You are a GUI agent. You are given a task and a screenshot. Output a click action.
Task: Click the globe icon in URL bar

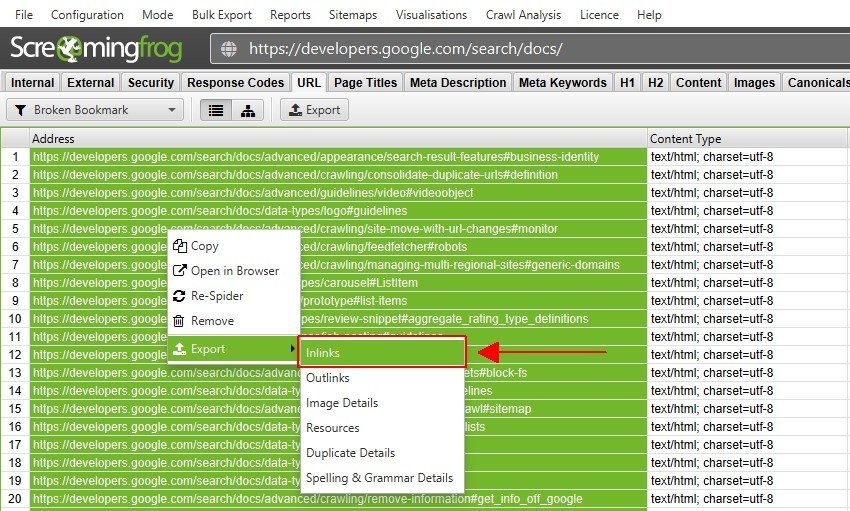[229, 49]
